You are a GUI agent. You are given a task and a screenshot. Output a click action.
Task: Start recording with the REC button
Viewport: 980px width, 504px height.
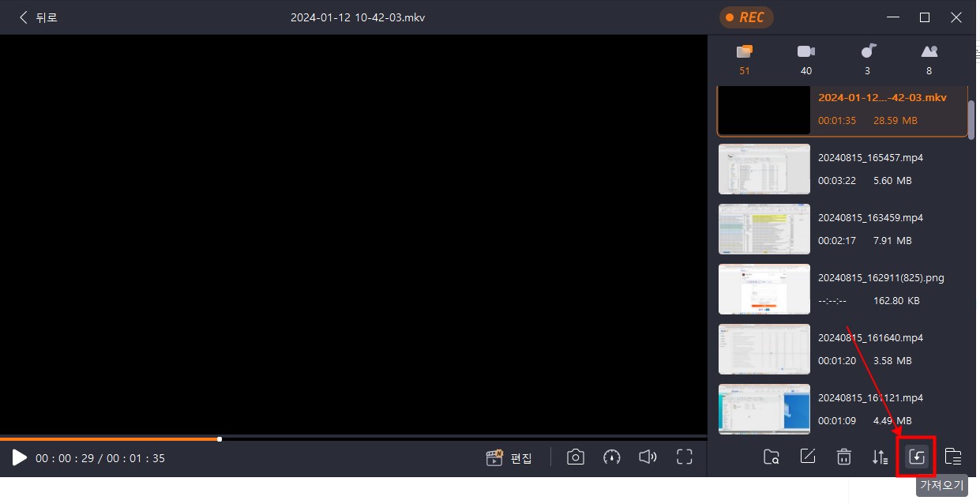click(x=745, y=17)
